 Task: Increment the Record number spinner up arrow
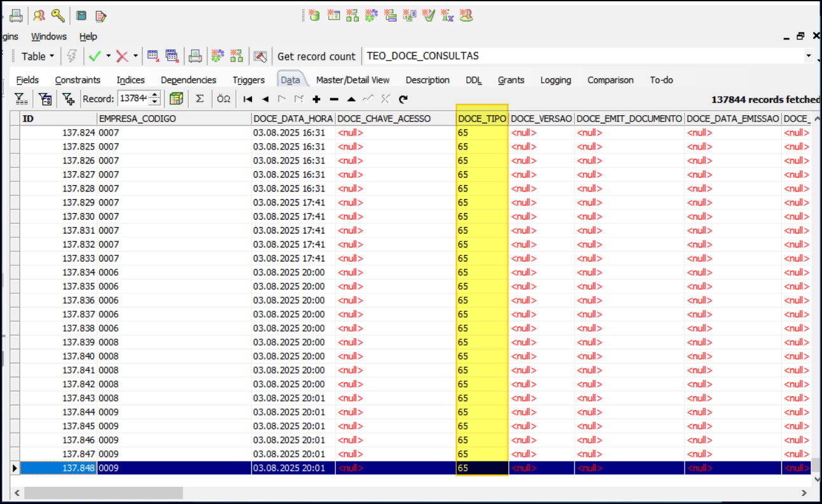[x=155, y=95]
